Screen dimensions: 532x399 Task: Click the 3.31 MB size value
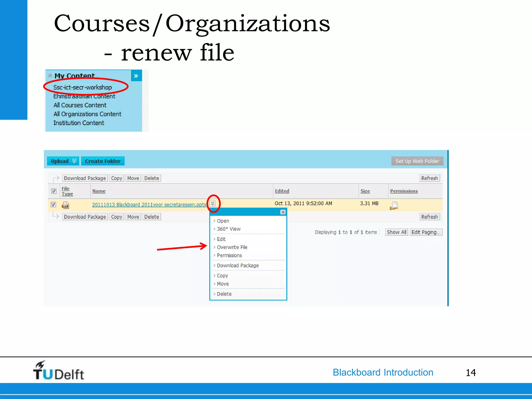369,204
